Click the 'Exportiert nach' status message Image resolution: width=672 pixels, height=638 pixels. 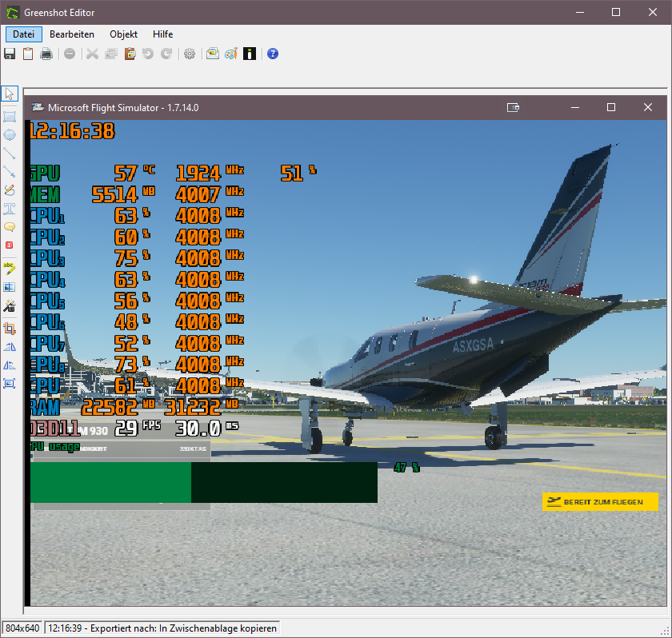(x=162, y=628)
